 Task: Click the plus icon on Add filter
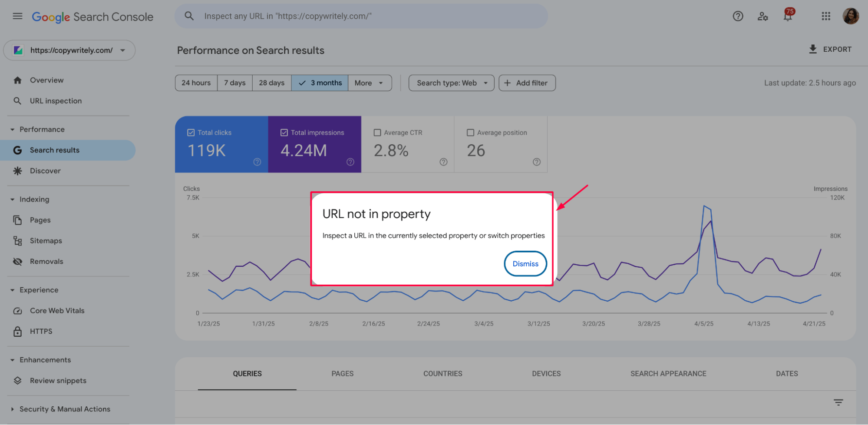click(507, 83)
